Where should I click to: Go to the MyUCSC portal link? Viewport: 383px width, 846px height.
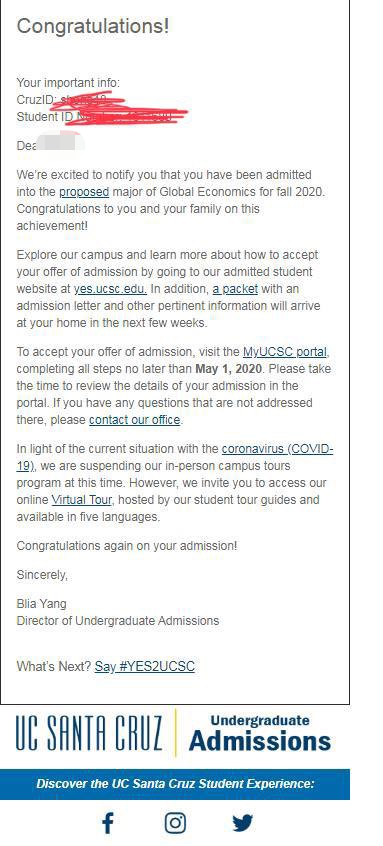click(285, 352)
